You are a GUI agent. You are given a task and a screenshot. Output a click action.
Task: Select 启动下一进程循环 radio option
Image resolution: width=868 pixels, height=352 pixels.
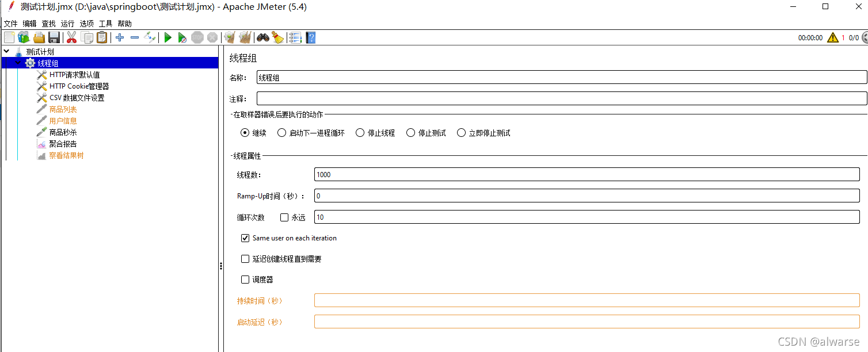click(281, 133)
